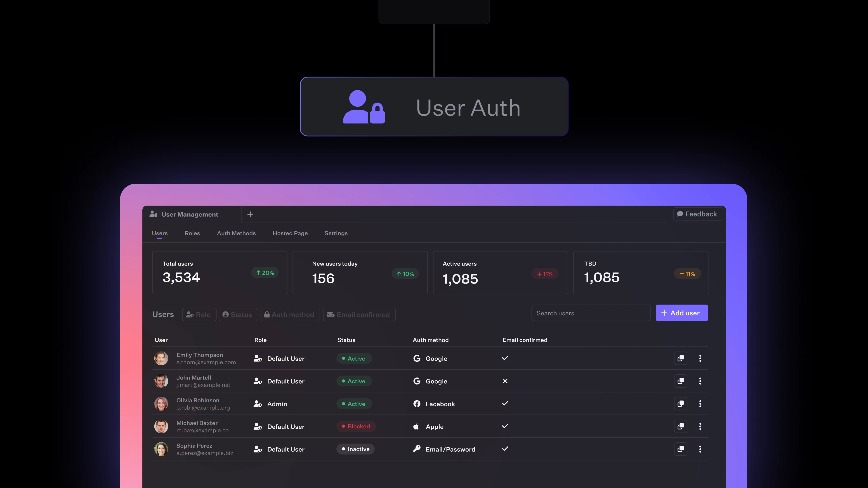Click the Active status badge for Emily Thompson
This screenshot has height=488, width=868.
354,358
